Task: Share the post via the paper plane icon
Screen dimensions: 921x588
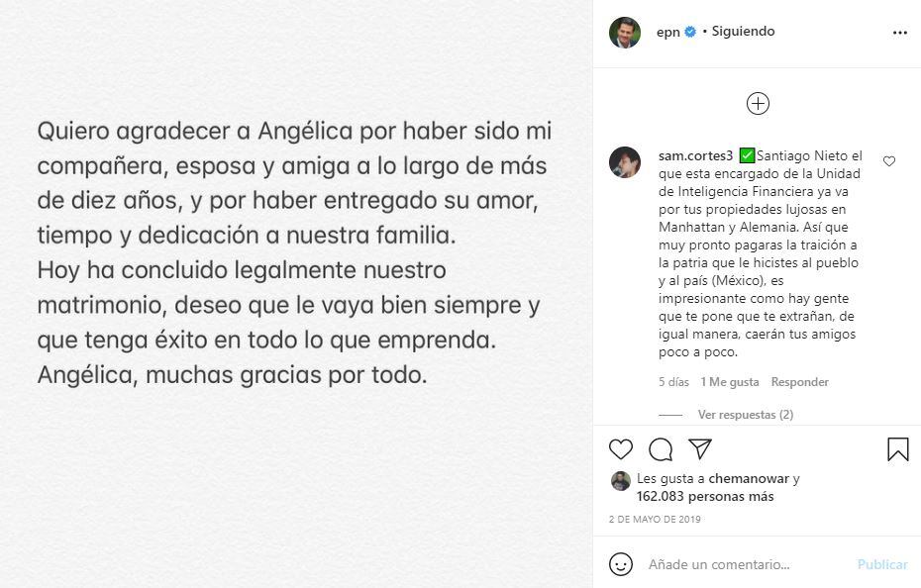Action: tap(700, 449)
